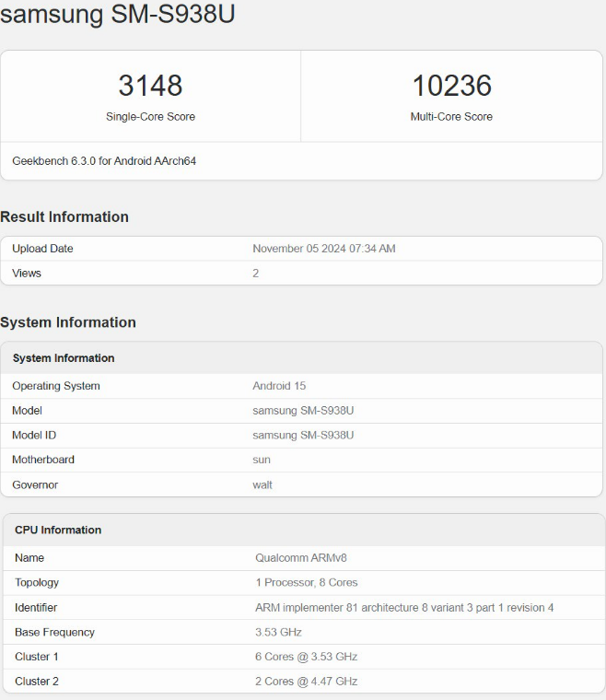Click the Operating System label
The image size is (606, 700).
tap(56, 386)
